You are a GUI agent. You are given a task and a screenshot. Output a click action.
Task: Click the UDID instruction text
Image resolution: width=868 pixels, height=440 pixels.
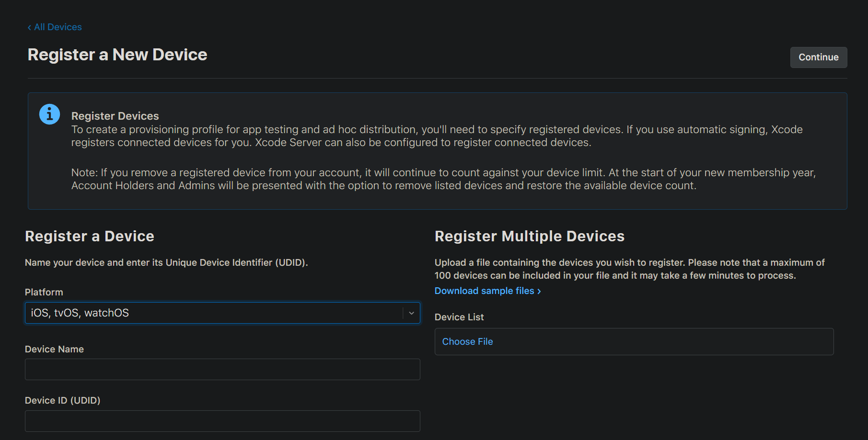tap(166, 263)
